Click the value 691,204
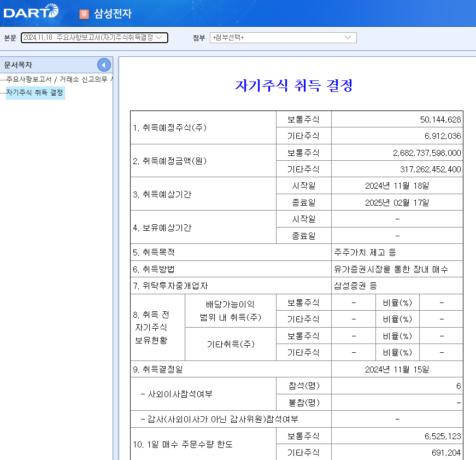Screen dimensions: 476x460 (446, 453)
